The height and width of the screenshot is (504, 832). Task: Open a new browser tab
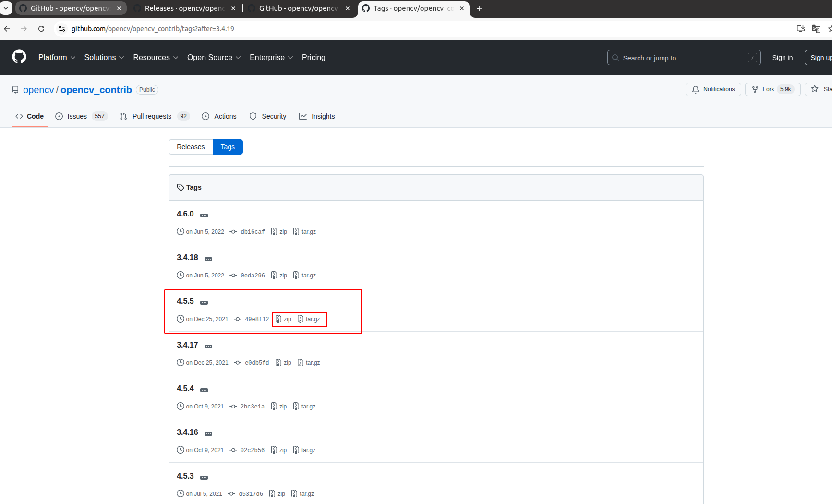pyautogui.click(x=479, y=8)
